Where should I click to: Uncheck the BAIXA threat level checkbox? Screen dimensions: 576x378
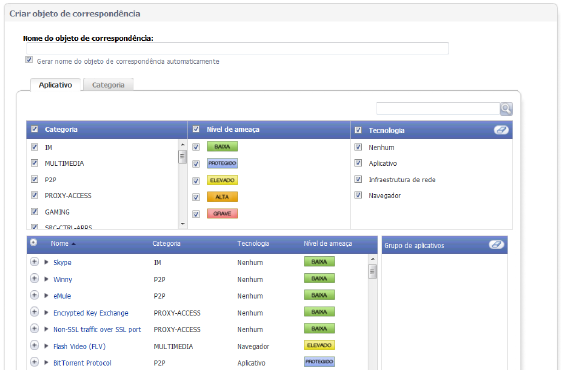pyautogui.click(x=196, y=147)
